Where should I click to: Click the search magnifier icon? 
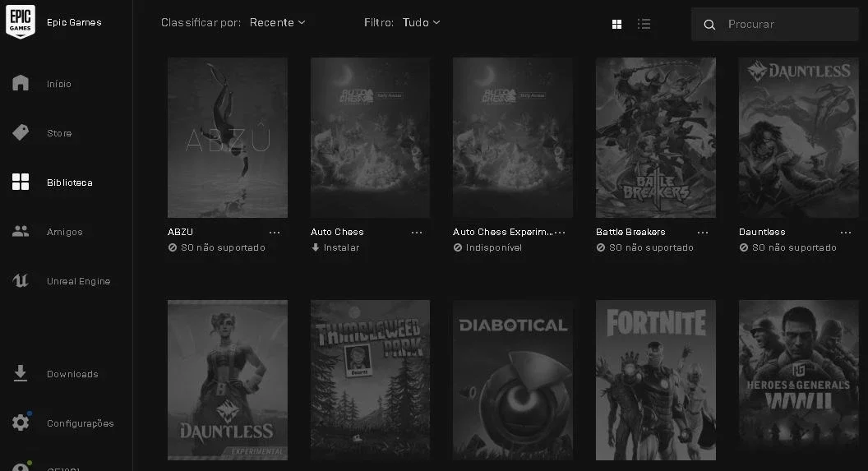tap(709, 25)
